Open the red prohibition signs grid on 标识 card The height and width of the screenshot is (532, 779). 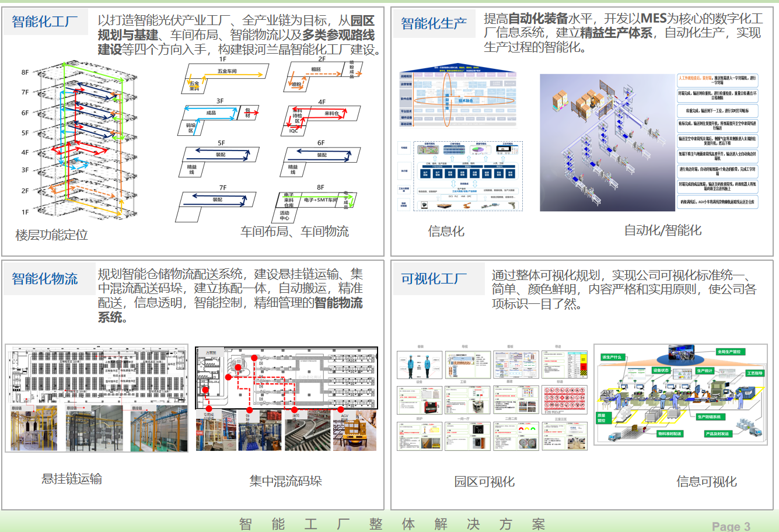click(x=566, y=398)
